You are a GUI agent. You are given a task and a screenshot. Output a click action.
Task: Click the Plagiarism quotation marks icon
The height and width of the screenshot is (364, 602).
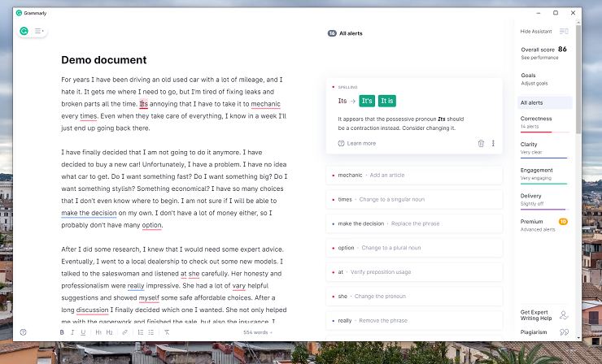coord(564,332)
